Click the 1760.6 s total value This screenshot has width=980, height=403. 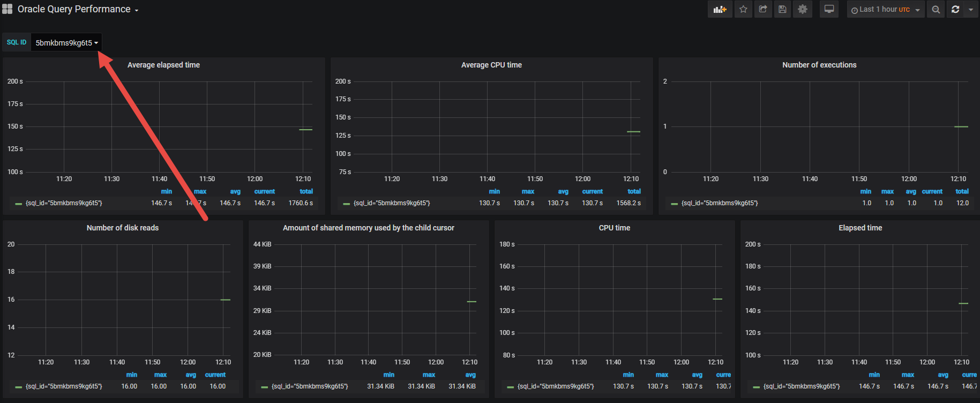tap(301, 203)
